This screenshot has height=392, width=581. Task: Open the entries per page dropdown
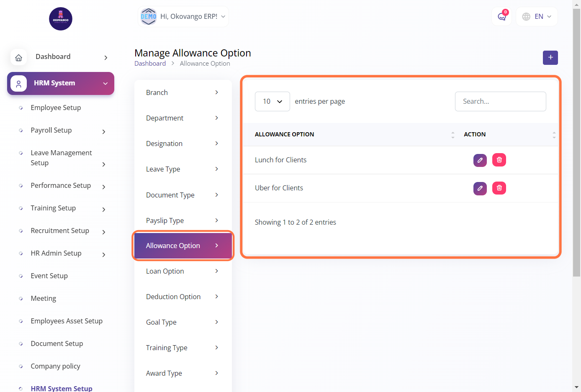pos(272,102)
